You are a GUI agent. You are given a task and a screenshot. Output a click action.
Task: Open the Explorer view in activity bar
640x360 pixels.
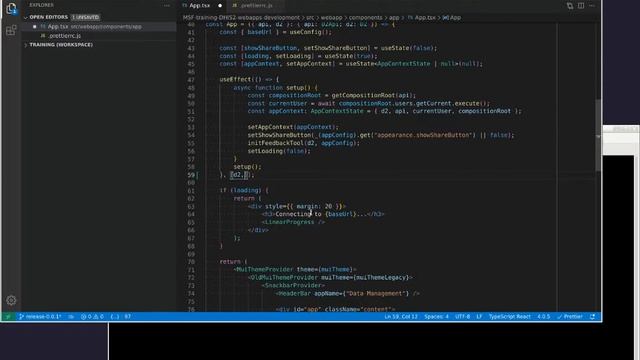click(11, 9)
